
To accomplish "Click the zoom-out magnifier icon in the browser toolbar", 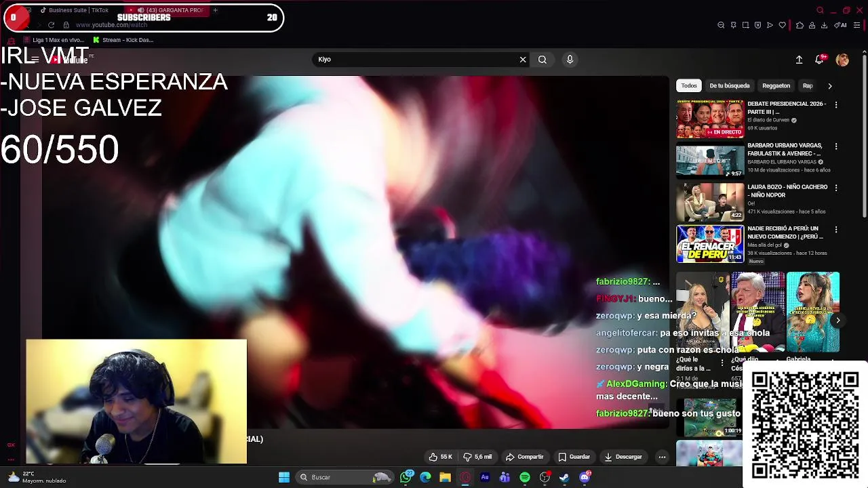I will (x=721, y=25).
